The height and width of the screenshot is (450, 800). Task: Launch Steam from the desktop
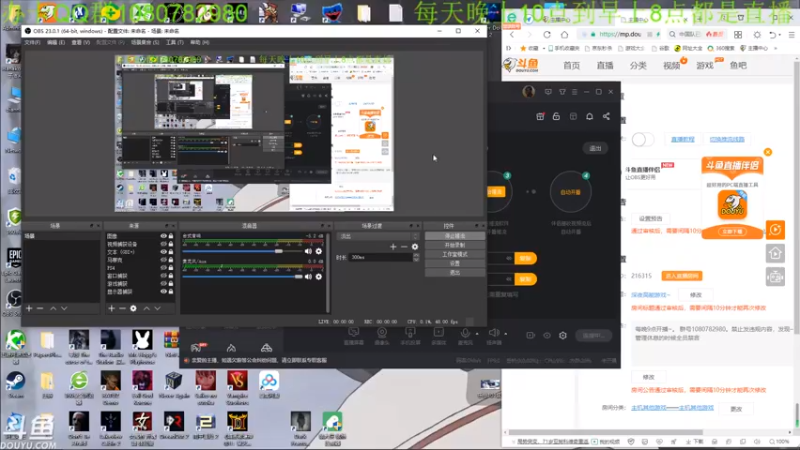[15, 384]
